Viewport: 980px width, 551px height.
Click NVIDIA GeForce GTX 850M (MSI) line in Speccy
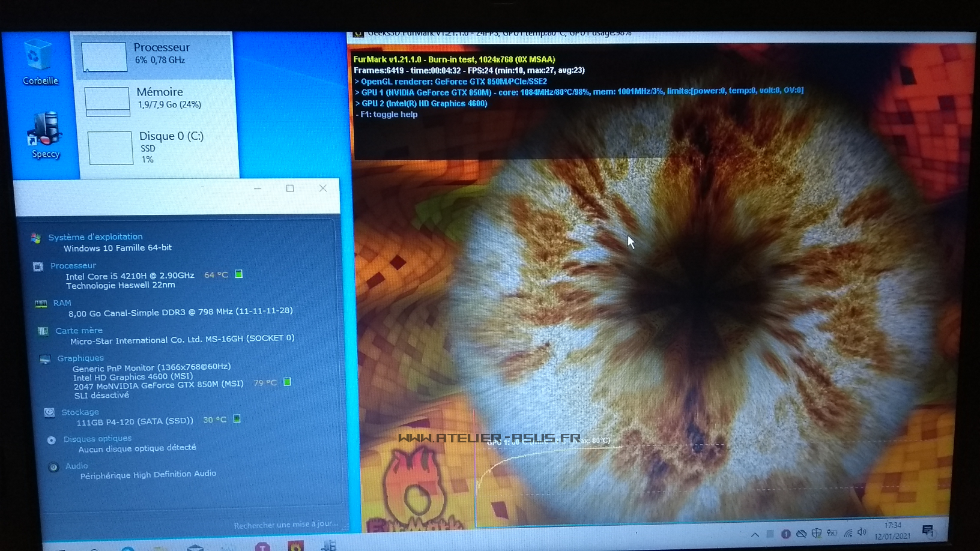tap(159, 385)
